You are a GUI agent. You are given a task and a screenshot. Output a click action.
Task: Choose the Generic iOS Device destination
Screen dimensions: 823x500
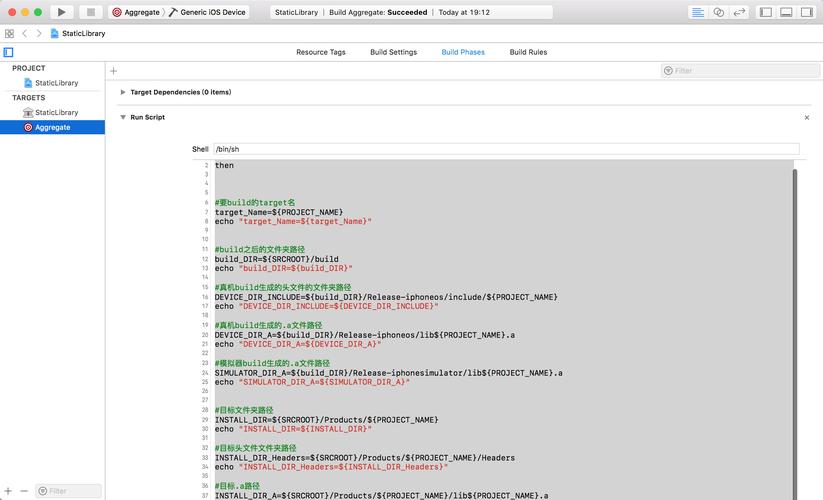[208, 12]
